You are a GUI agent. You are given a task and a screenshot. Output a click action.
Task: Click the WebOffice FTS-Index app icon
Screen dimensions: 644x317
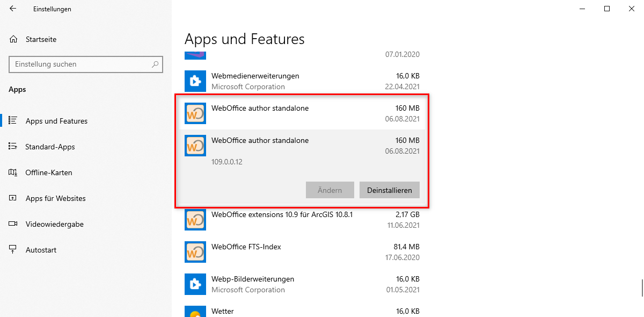tap(195, 251)
